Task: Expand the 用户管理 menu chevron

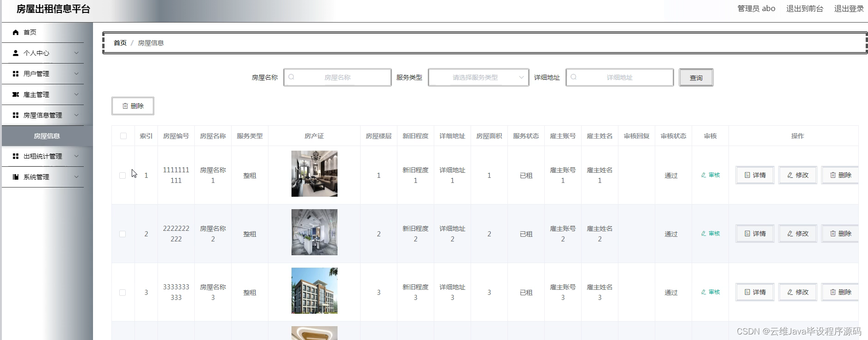Action: [x=76, y=74]
